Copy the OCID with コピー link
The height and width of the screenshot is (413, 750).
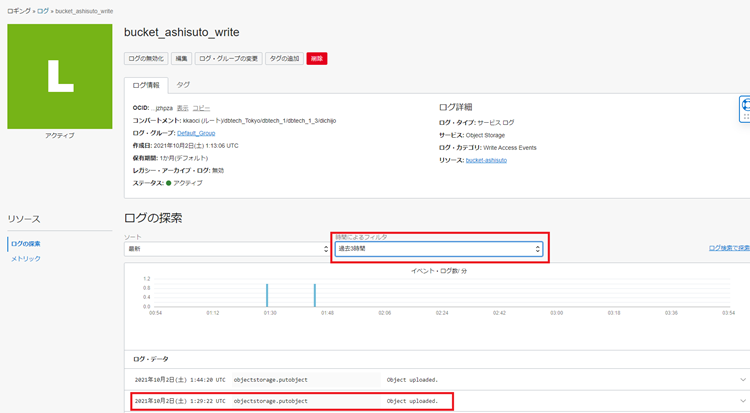pos(201,106)
